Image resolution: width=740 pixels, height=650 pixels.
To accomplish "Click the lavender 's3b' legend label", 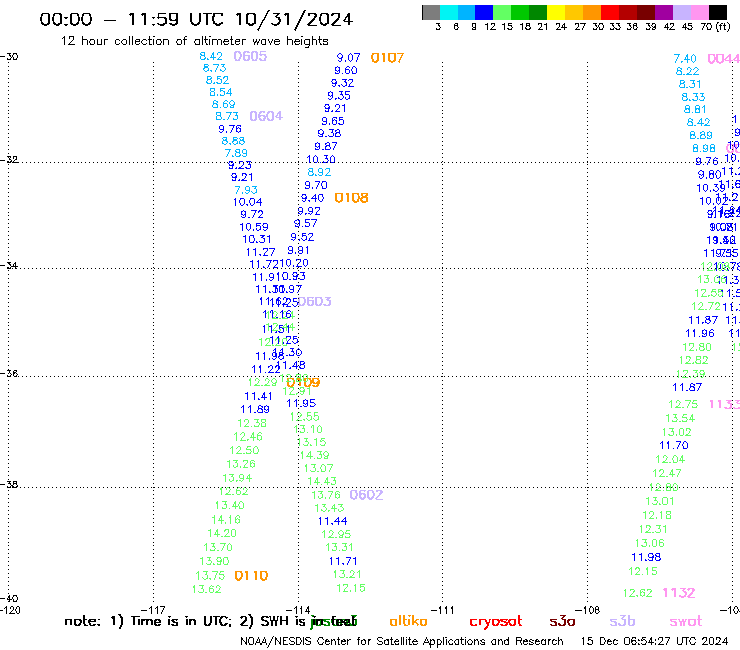I will 622,621.
